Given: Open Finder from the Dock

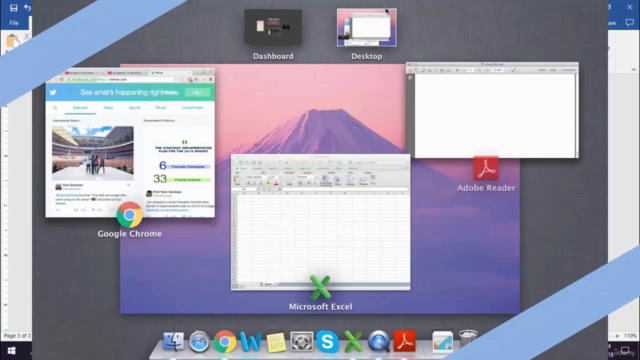Looking at the screenshot, I should (173, 341).
